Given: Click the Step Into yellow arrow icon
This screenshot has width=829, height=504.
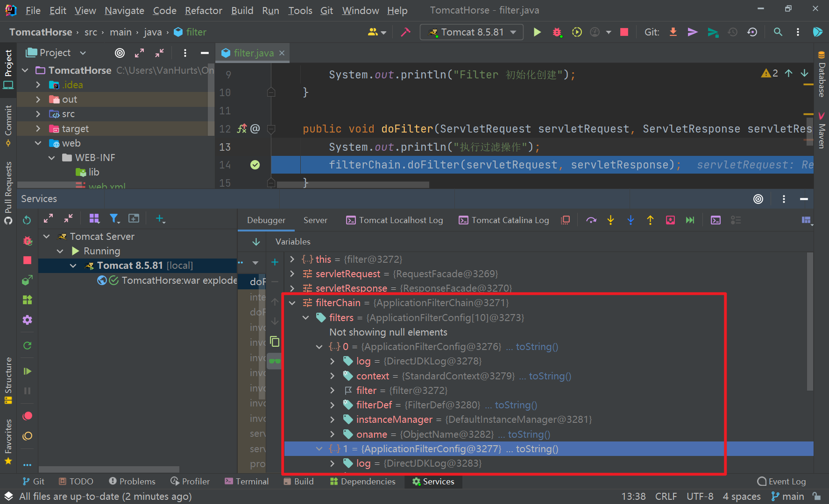Looking at the screenshot, I should click(611, 220).
